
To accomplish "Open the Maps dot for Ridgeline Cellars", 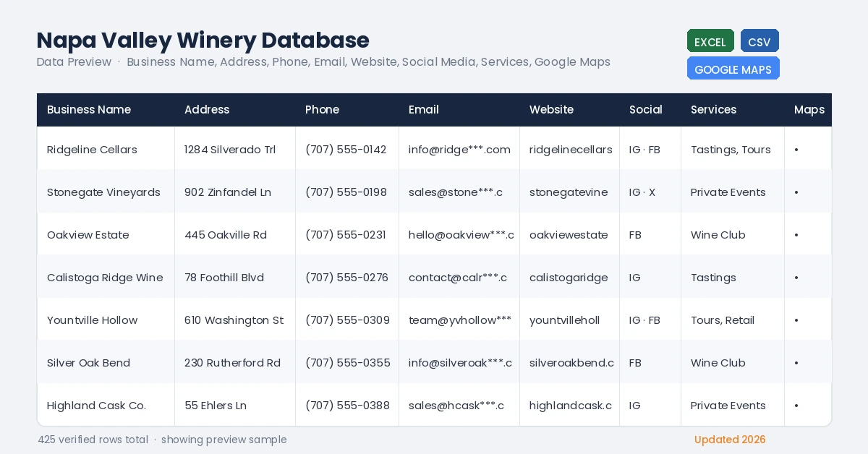I will [x=796, y=150].
